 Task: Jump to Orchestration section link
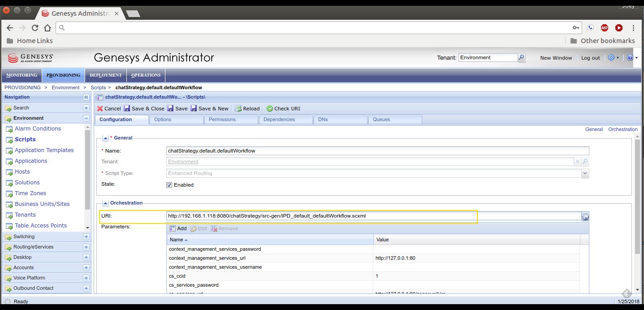tap(623, 129)
